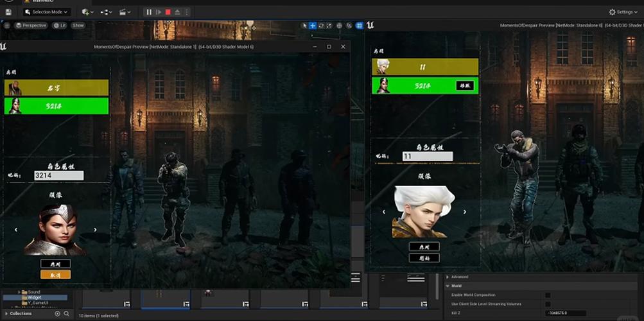Image resolution: width=644 pixels, height=321 pixels.
Task: Open the Selection Mode dropdown
Action: click(x=47, y=12)
